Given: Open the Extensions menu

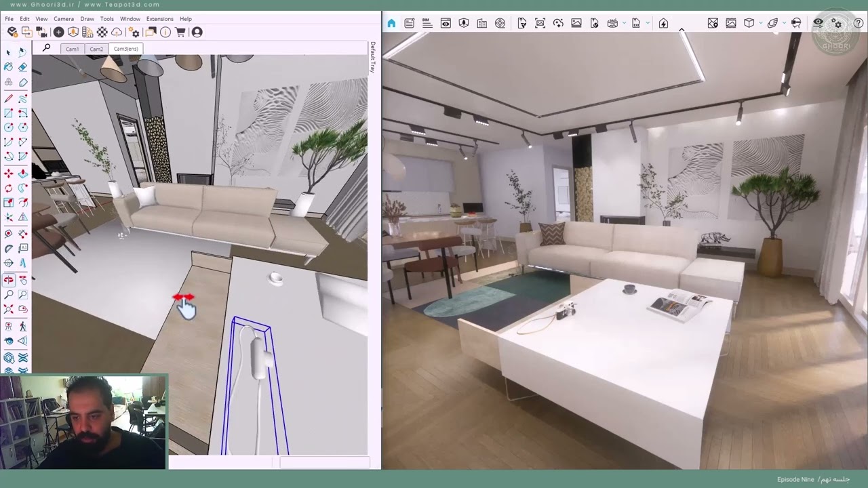Looking at the screenshot, I should point(160,19).
